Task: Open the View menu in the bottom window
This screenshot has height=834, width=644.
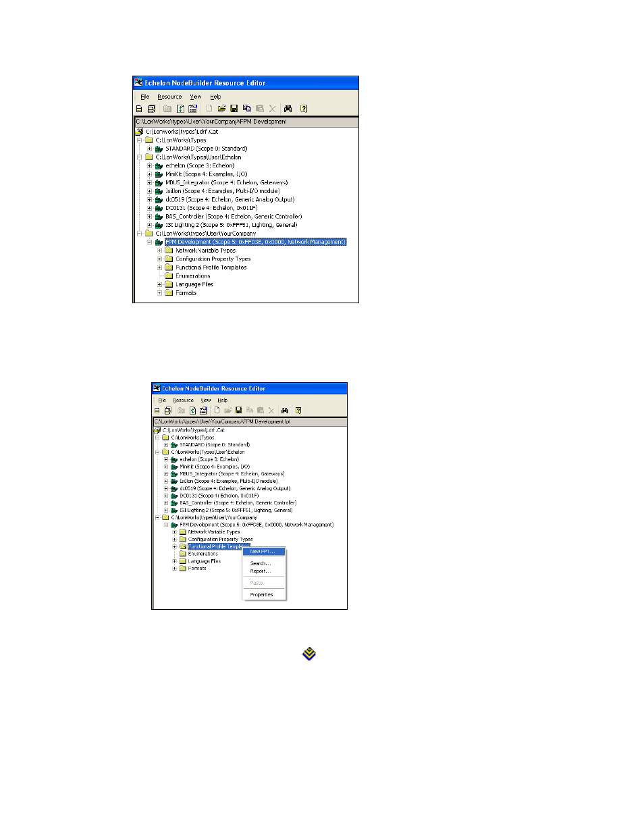Action: [x=206, y=400]
